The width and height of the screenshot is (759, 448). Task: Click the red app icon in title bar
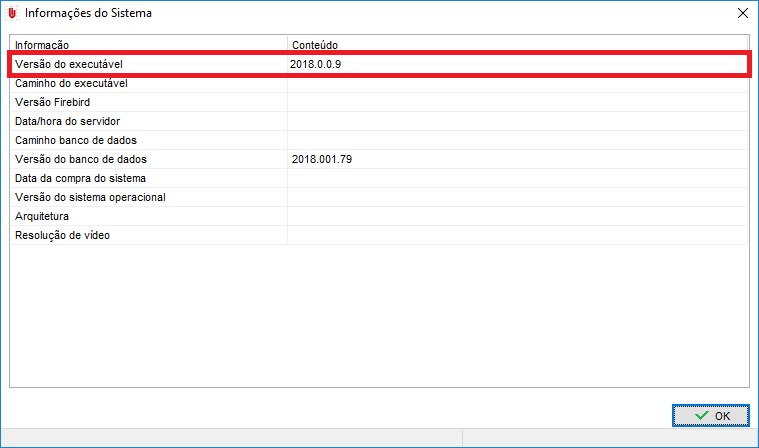point(12,14)
